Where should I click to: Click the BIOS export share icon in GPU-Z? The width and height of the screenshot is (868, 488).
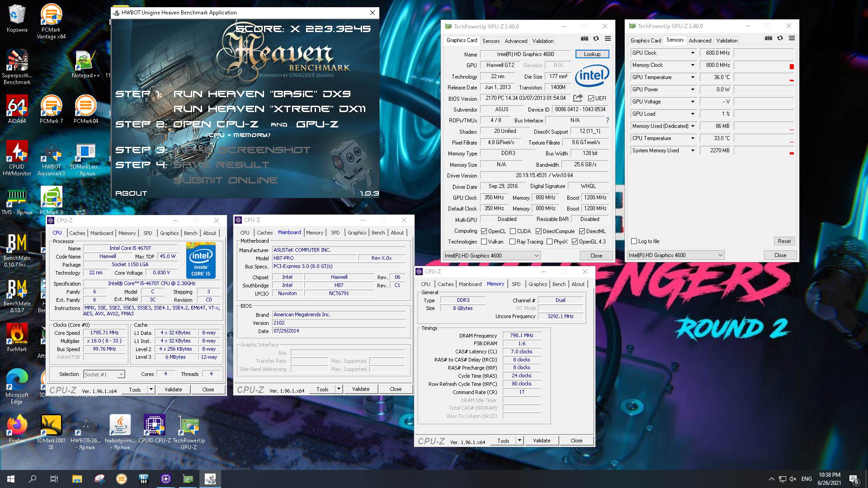[x=578, y=98]
